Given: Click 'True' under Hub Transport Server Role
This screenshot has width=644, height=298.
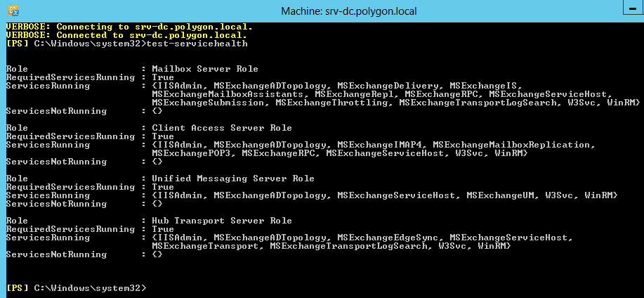Looking at the screenshot, I should click(163, 229).
